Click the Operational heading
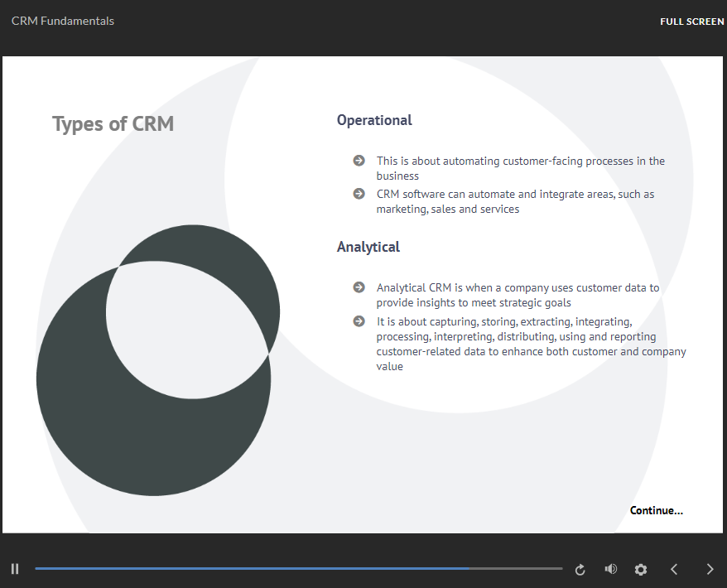Viewport: 727px width, 588px height. 374,121
